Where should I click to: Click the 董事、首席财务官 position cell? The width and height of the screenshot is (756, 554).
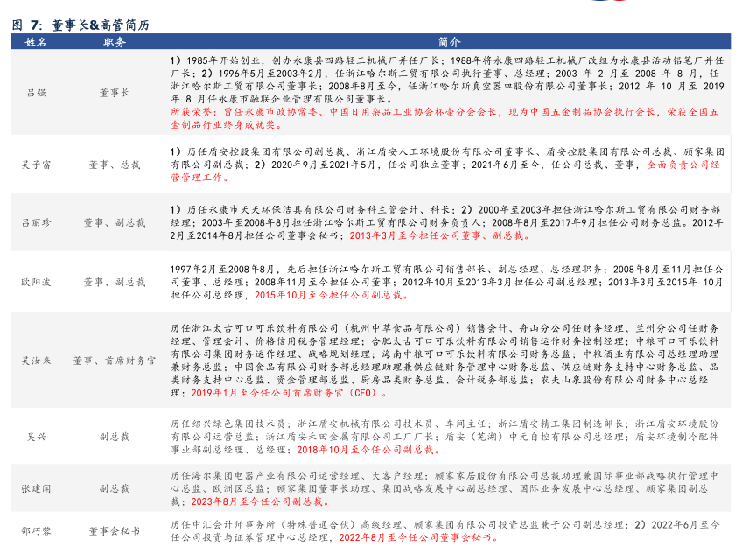[115, 360]
